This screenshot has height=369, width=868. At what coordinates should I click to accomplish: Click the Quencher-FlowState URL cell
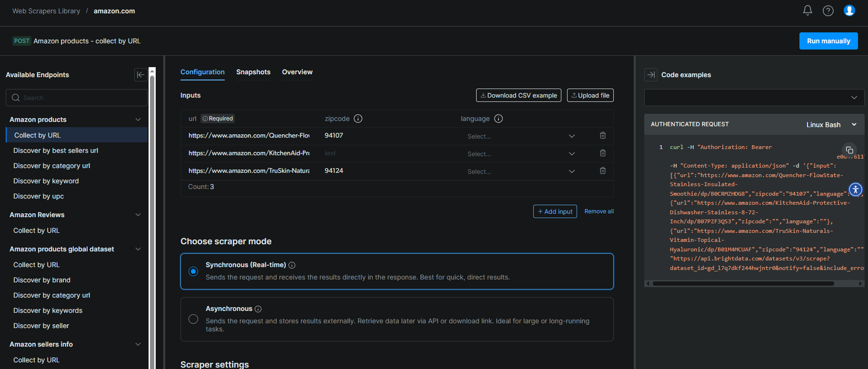click(x=249, y=136)
